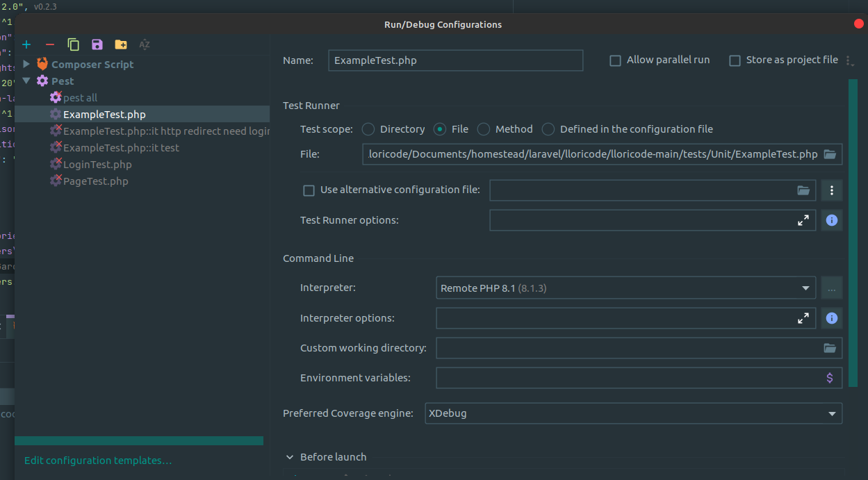Browse for the test file path
The height and width of the screenshot is (480, 868).
click(x=830, y=154)
